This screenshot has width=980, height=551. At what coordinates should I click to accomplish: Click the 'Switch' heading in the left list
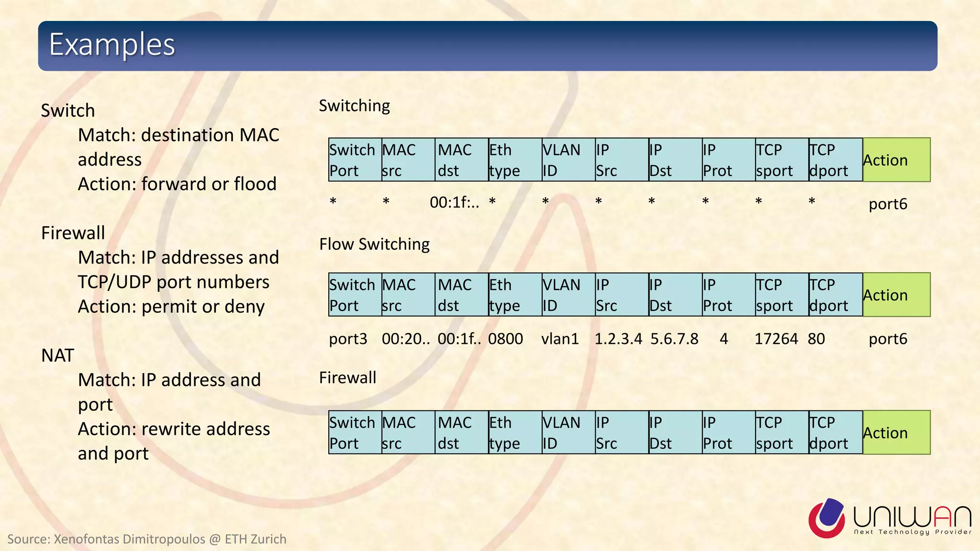click(68, 110)
